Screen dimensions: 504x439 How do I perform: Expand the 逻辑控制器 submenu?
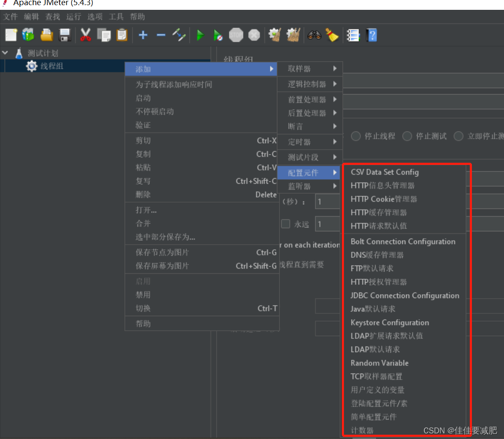click(310, 84)
